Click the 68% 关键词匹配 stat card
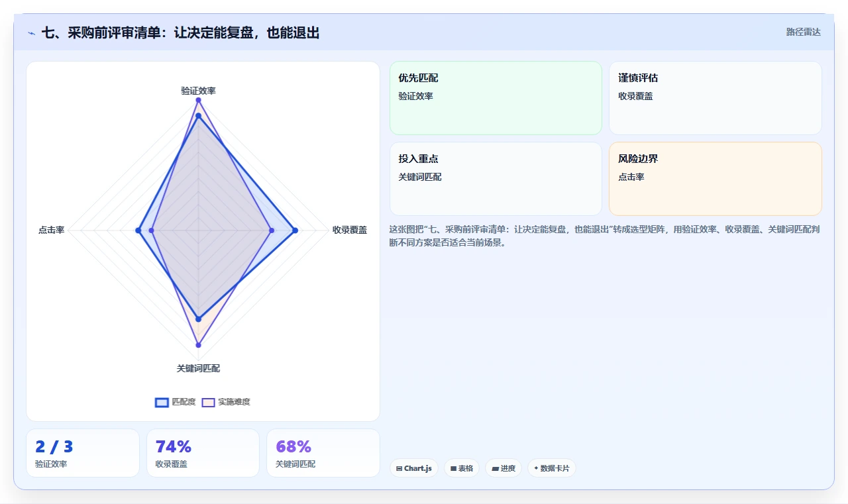This screenshot has width=848, height=504. coord(323,453)
